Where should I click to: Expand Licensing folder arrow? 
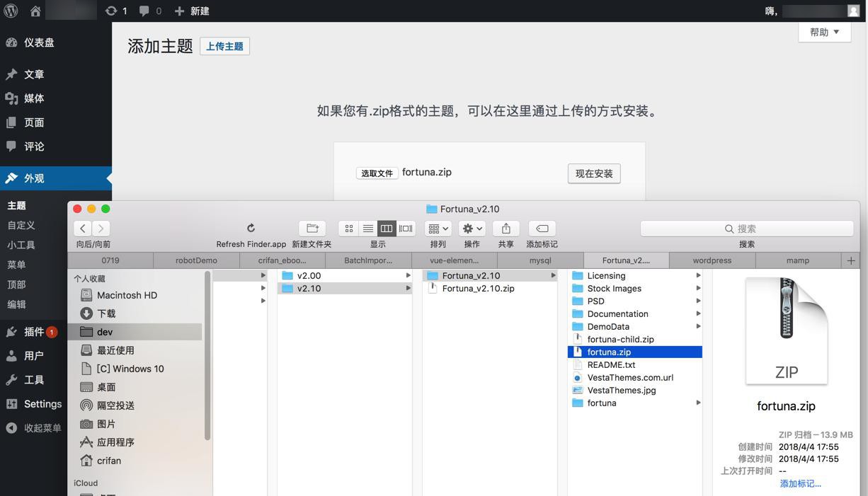698,276
